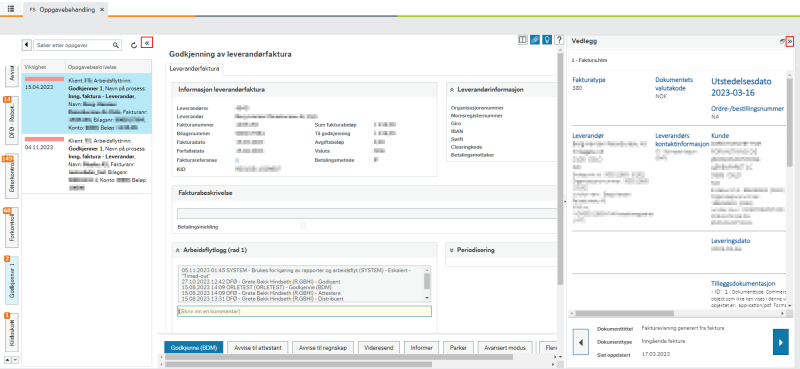Pop out the Vedlegg panel

[783, 42]
